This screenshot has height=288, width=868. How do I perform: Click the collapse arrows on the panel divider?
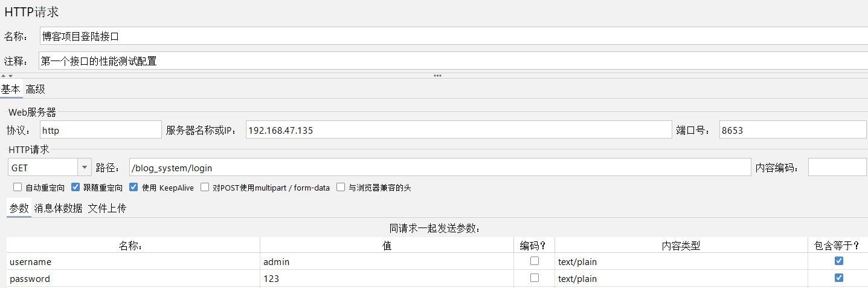click(7, 76)
